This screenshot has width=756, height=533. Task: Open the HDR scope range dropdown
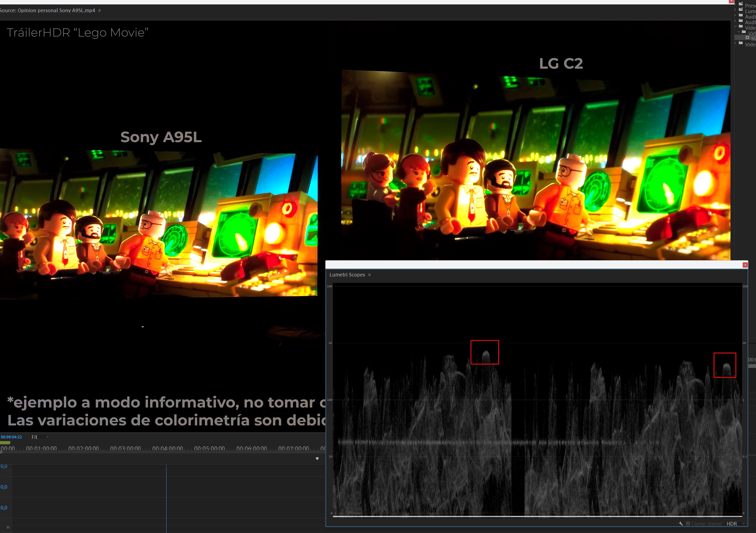pos(735,524)
